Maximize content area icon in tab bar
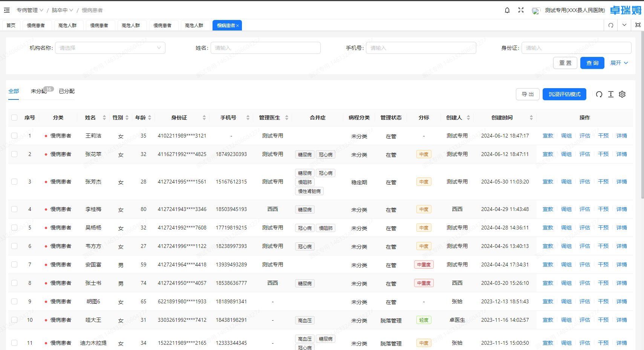Viewport: 644px width, 350px height. [x=638, y=25]
